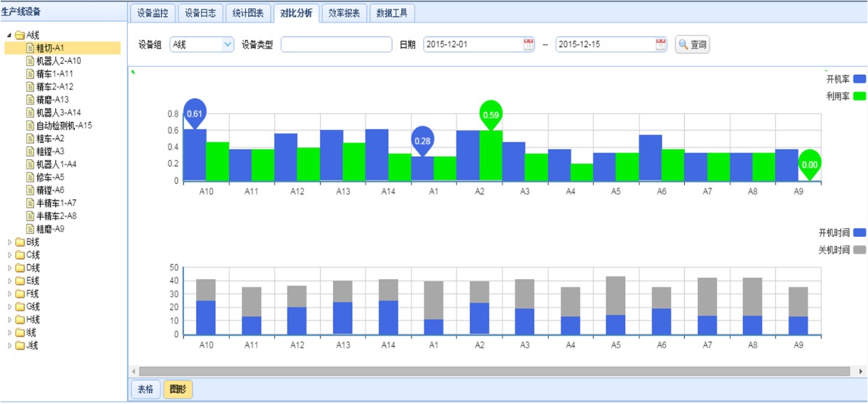Expand the B线 tree node arrow
868x404 pixels.
[9, 242]
